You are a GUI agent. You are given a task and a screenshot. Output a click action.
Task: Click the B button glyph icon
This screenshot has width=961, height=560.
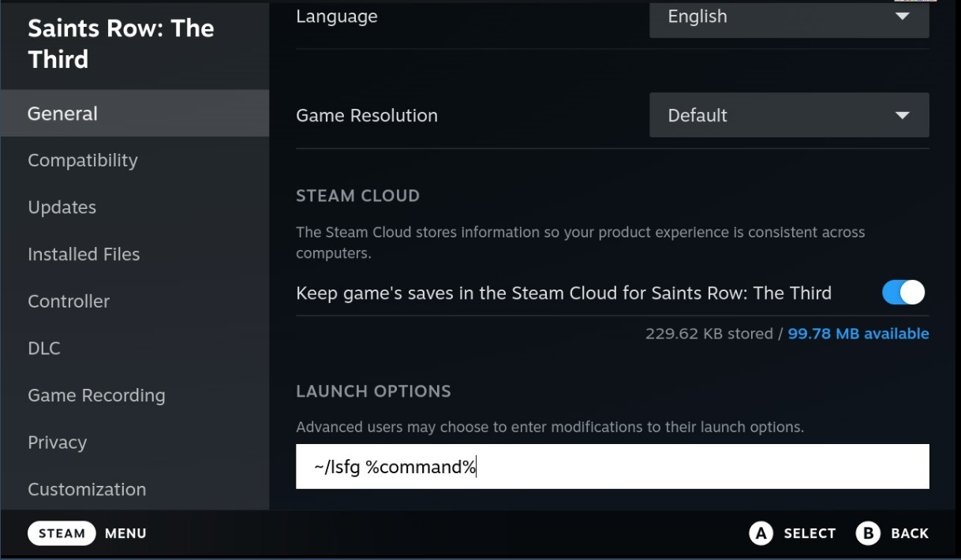(867, 533)
